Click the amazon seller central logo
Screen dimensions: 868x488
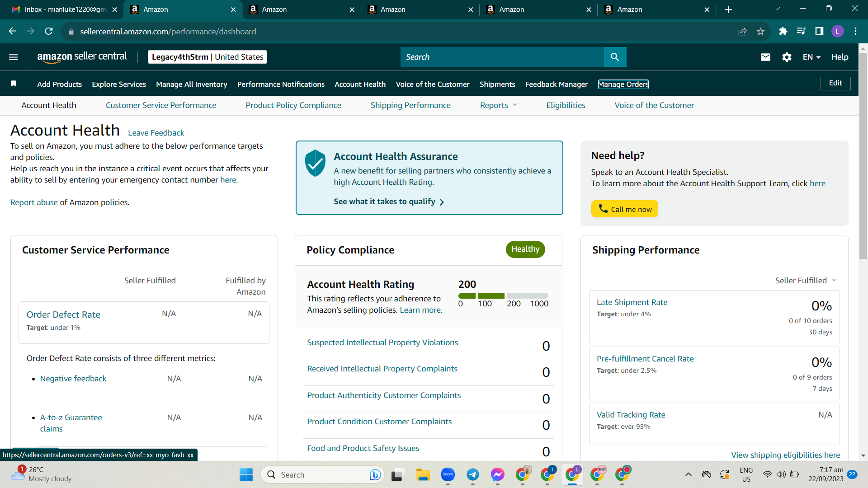tap(82, 57)
